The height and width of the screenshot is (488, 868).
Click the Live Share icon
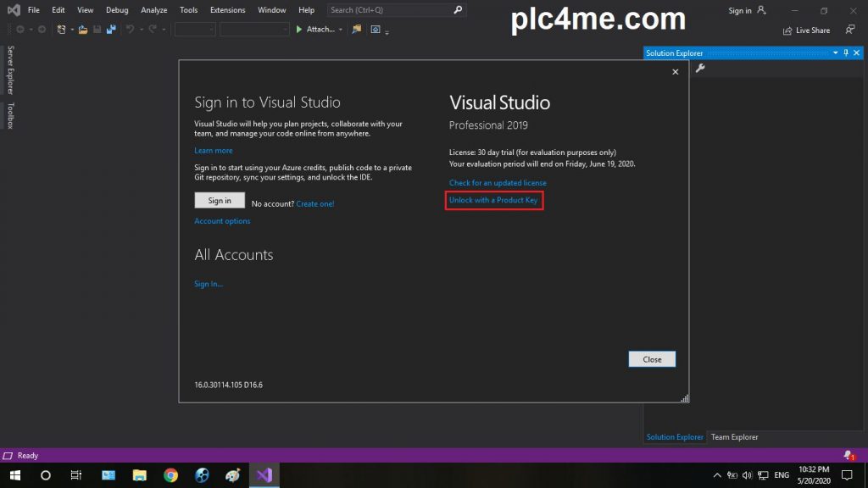(x=787, y=30)
